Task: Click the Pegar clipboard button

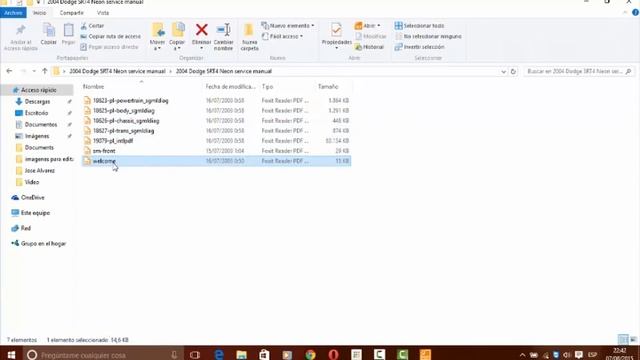Action: [x=68, y=34]
